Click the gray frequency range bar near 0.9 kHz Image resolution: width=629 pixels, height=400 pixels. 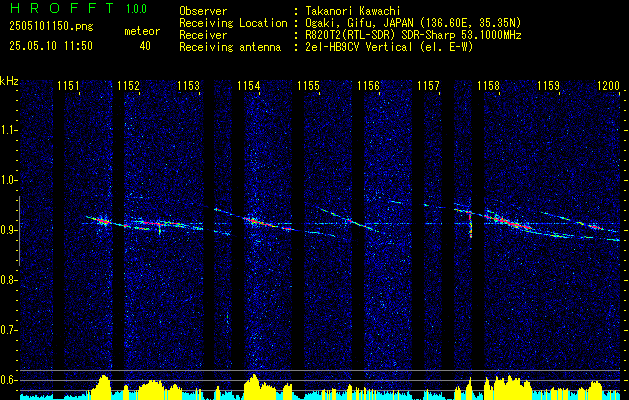pos(19,231)
